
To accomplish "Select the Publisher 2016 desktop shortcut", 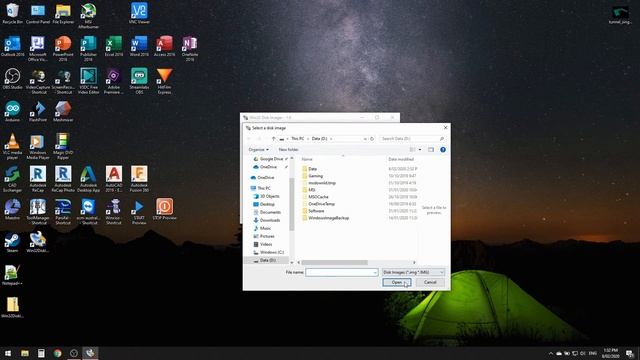I will 88,48.
